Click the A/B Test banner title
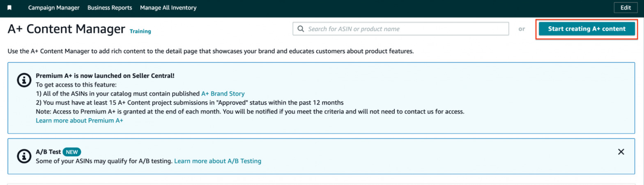 (x=48, y=152)
